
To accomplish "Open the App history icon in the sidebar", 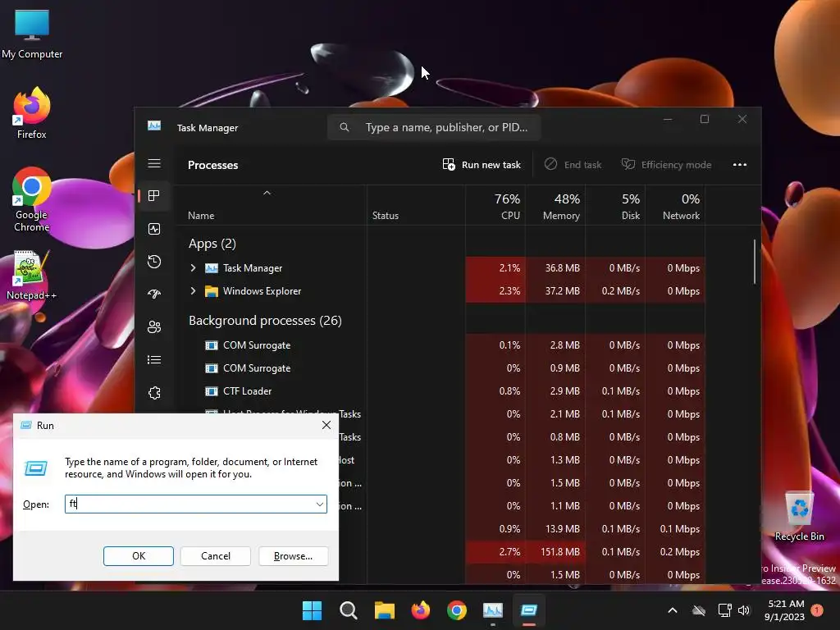I will (154, 262).
